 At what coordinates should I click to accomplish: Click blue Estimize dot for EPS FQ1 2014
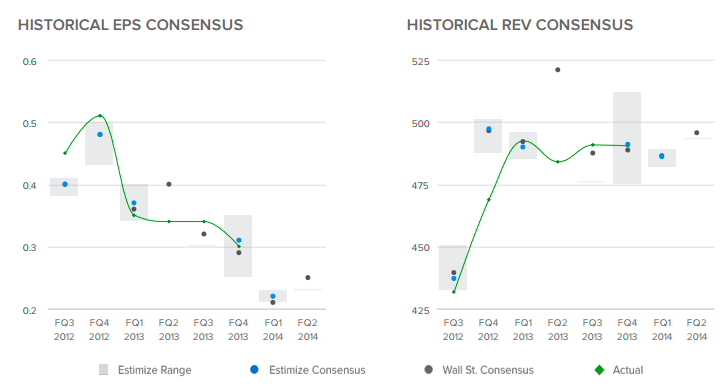[x=273, y=296]
